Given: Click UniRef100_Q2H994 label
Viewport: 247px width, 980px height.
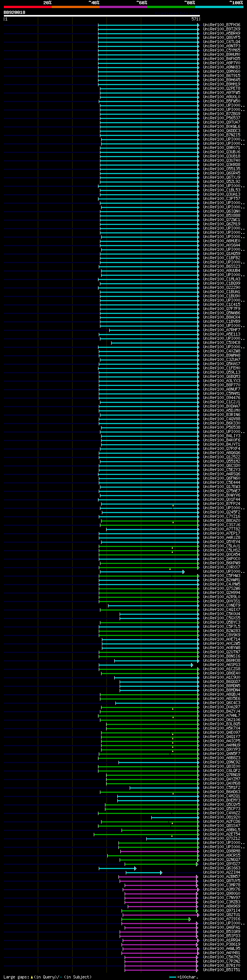Looking at the screenshot, I should click(x=222, y=592).
